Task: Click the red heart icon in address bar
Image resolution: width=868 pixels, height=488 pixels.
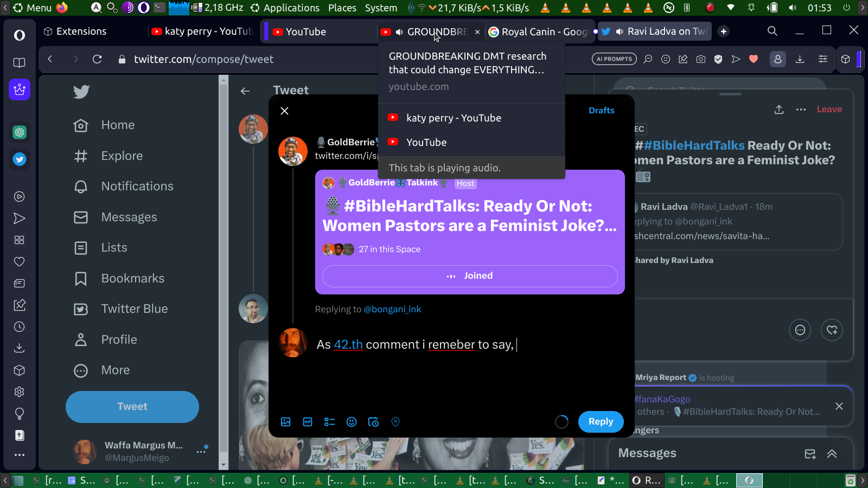Action: 754,59
